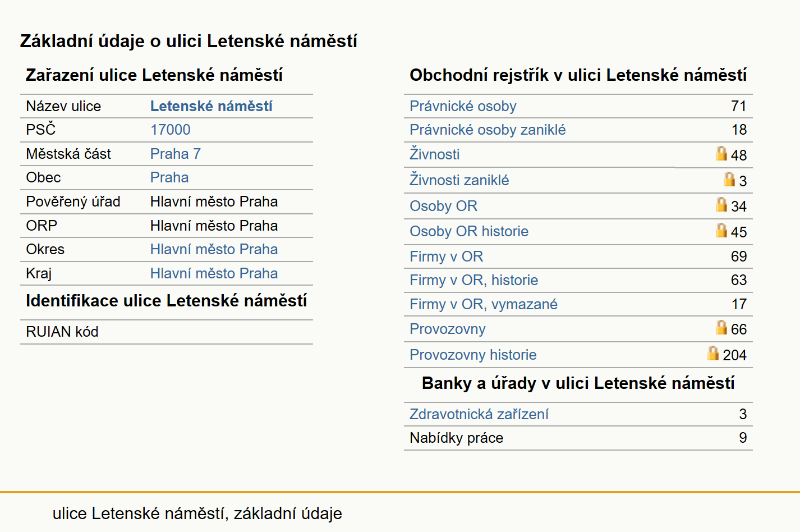This screenshot has width=800, height=532.
Task: Open the Praha municipality link
Action: [169, 177]
